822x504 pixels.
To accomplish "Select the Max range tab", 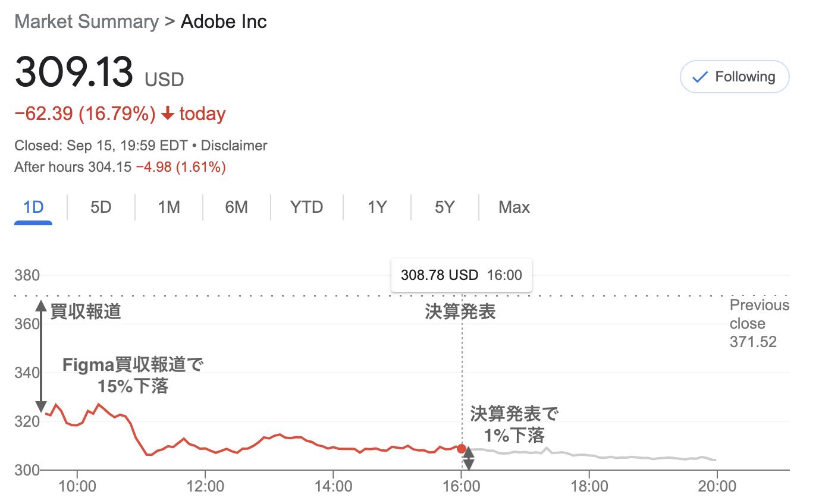I will point(514,207).
